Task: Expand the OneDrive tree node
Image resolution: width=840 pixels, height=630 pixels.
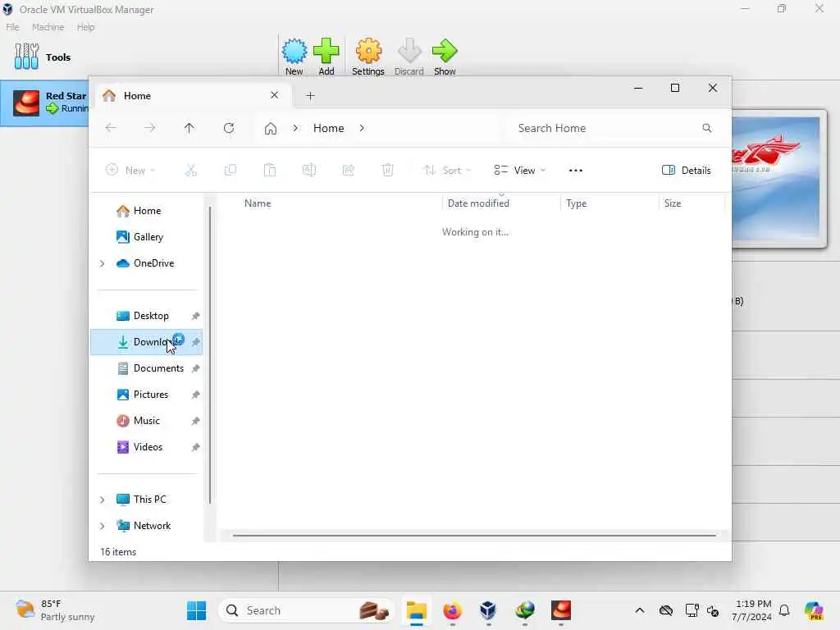Action: tap(103, 263)
